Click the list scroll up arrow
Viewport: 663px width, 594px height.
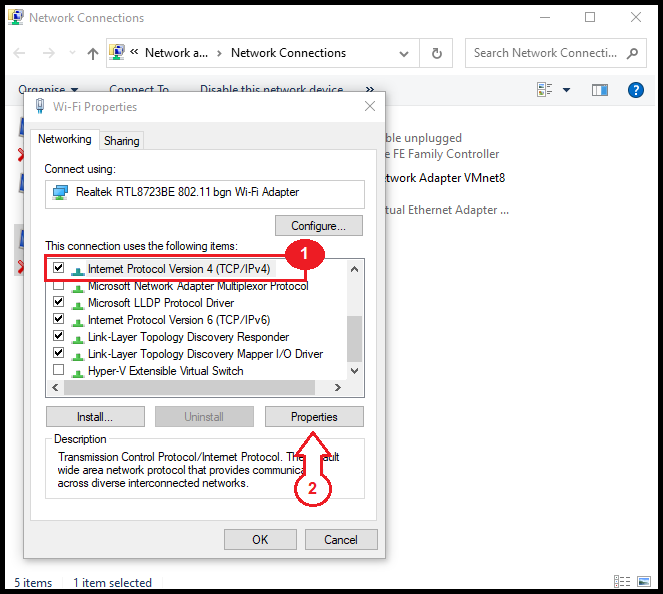point(354,269)
